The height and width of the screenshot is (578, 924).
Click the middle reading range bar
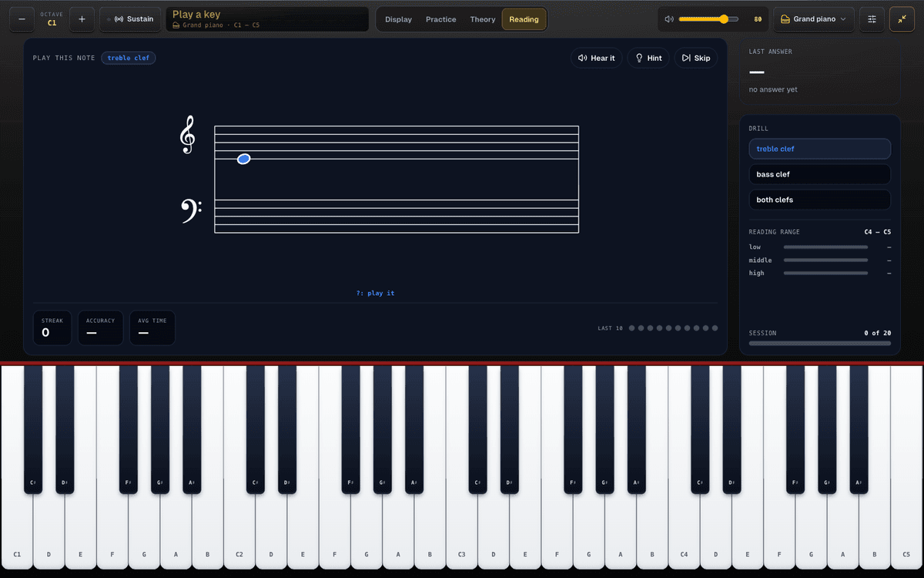(x=825, y=260)
